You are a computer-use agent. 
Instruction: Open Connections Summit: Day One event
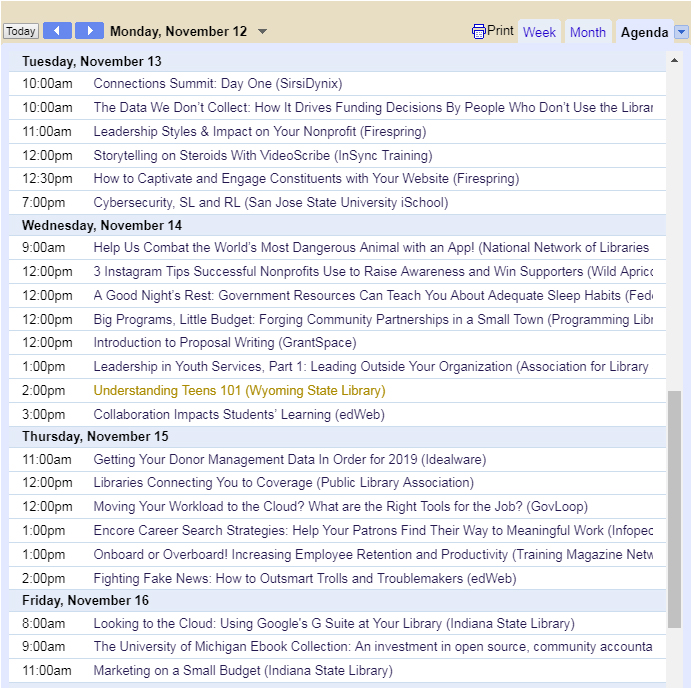tap(218, 84)
